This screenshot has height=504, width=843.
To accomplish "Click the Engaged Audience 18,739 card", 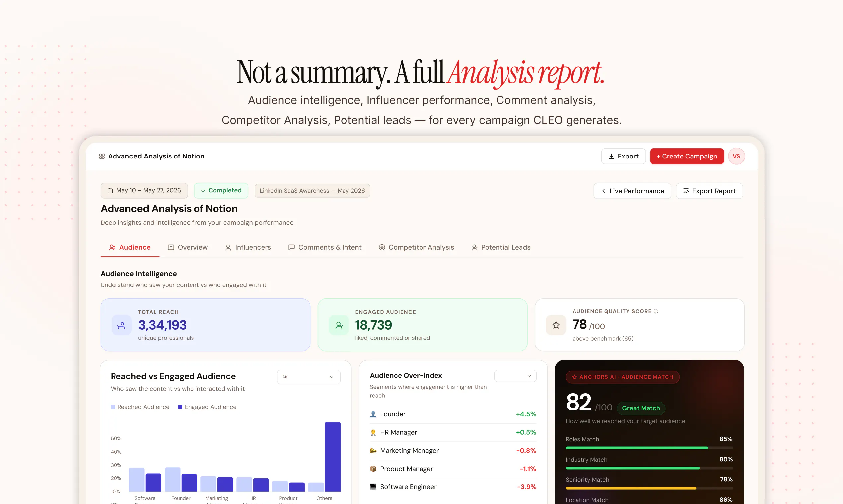I will [x=422, y=325].
